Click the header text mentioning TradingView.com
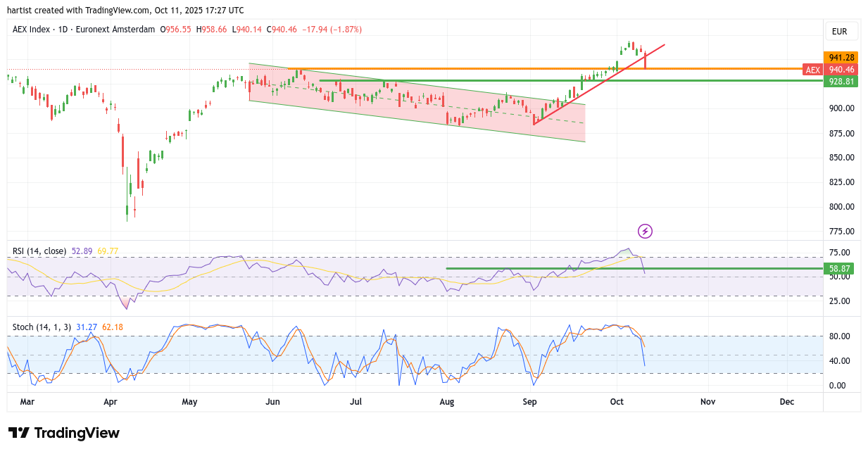 click(x=127, y=11)
